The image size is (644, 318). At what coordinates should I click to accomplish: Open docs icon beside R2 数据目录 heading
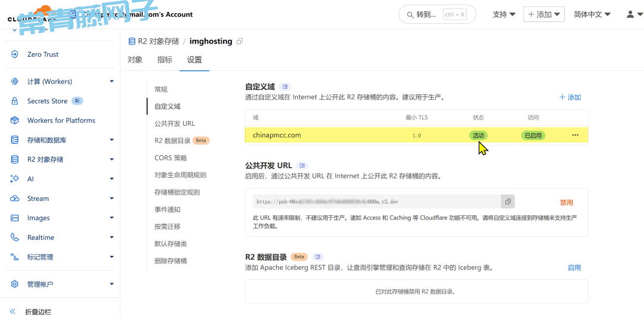pyautogui.click(x=317, y=257)
